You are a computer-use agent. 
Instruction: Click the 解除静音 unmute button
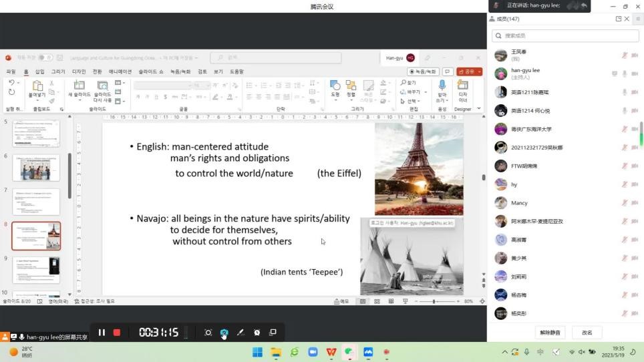(x=550, y=333)
